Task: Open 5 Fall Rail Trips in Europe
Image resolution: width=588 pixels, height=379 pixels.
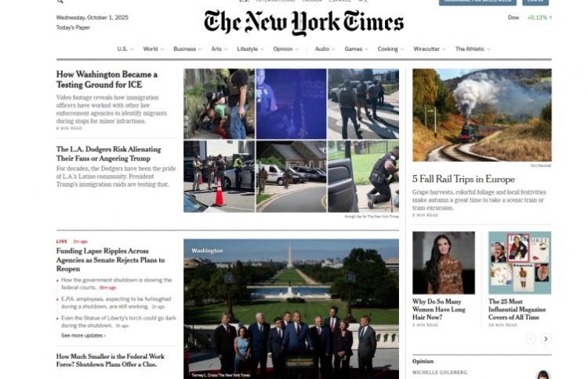Action: [463, 180]
